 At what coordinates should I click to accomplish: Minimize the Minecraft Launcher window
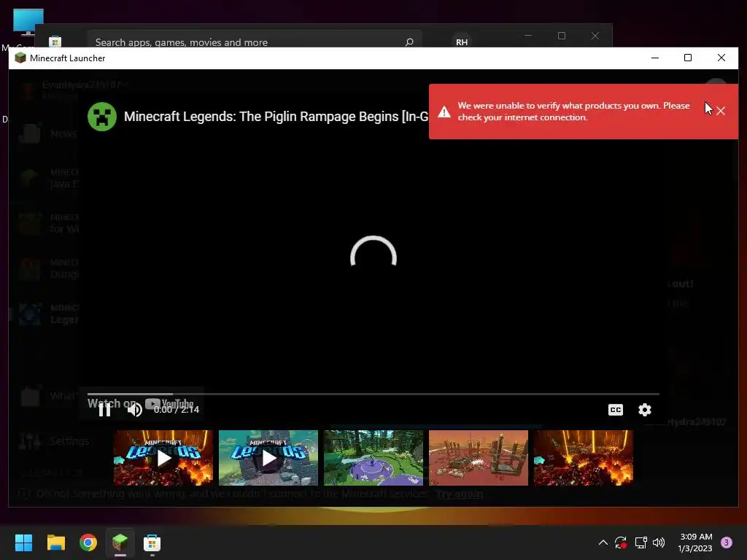(655, 58)
